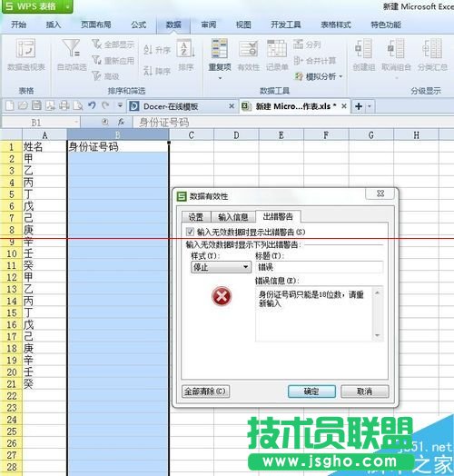Screen dimensions: 454x476
Task: Open the Name Box dropdown next to B1
Action: [x=76, y=123]
